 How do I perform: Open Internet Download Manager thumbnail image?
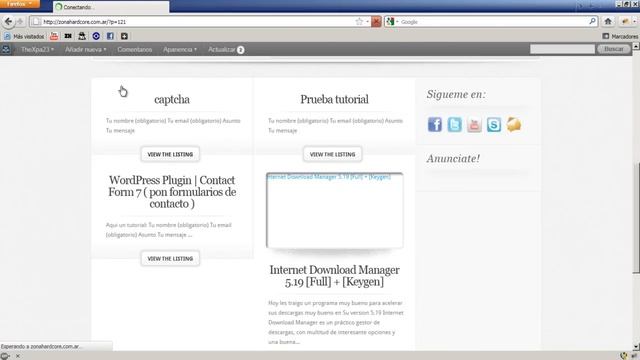pos(335,210)
